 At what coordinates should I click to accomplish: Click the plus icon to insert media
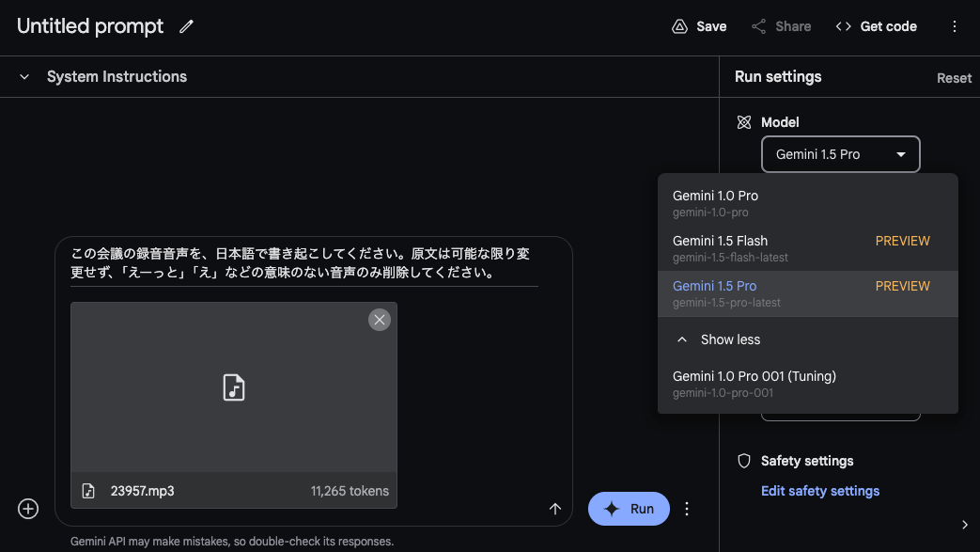coord(29,509)
